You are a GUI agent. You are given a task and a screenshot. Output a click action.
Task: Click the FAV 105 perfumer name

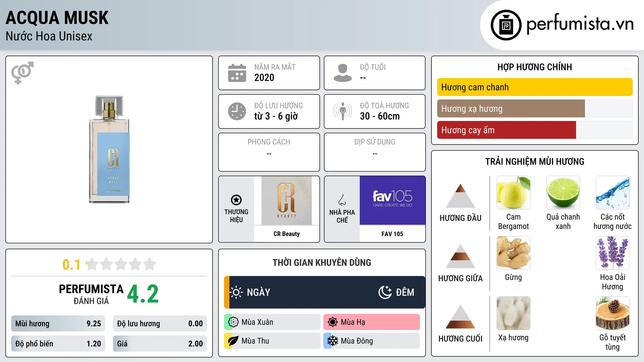[x=392, y=234]
